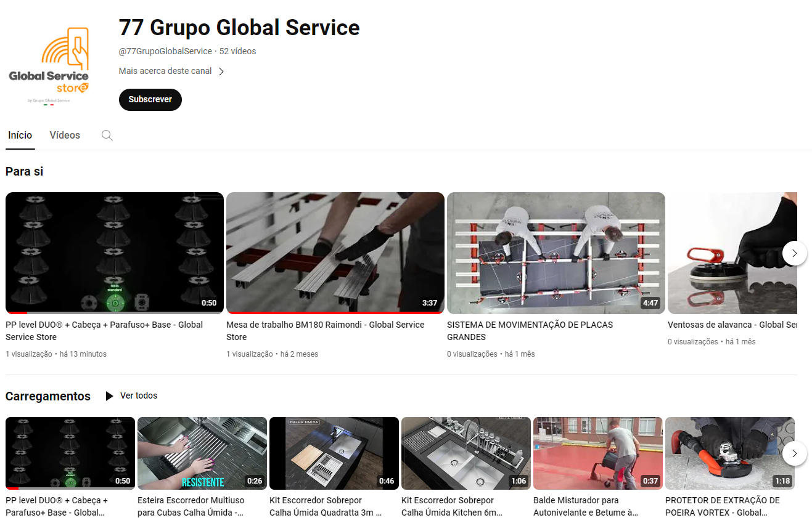This screenshot has height=523, width=812.
Task: Click the Global Service Store channel logo
Action: tap(49, 65)
